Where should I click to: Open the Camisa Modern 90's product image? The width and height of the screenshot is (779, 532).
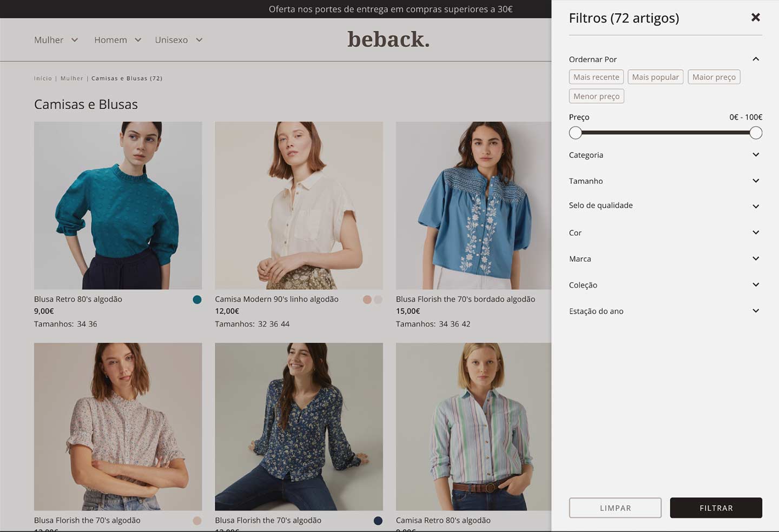click(x=299, y=205)
